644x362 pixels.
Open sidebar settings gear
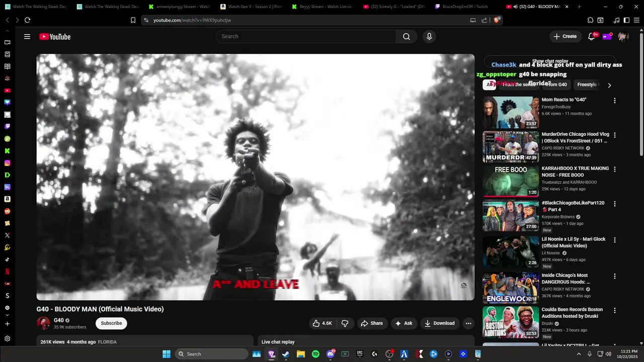coord(7,339)
